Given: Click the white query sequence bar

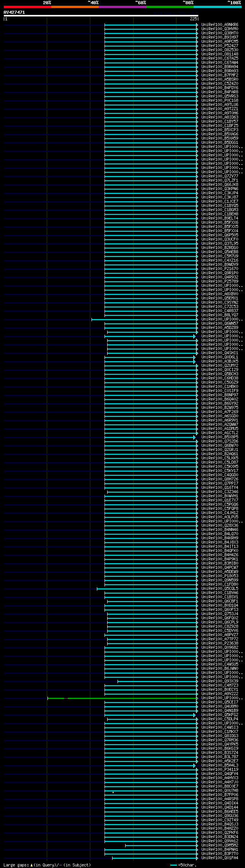Looking at the screenshot, I should coord(101,16).
